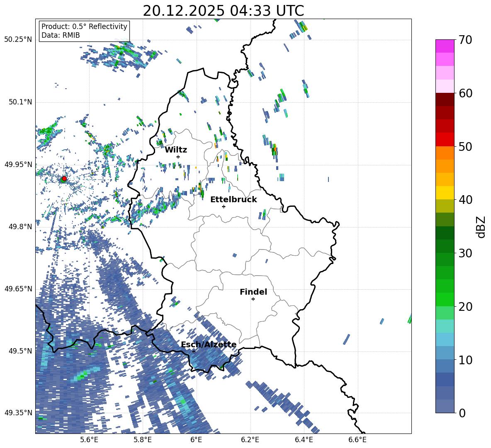Click the Findel location label
This screenshot has width=491, height=448.
(x=253, y=292)
